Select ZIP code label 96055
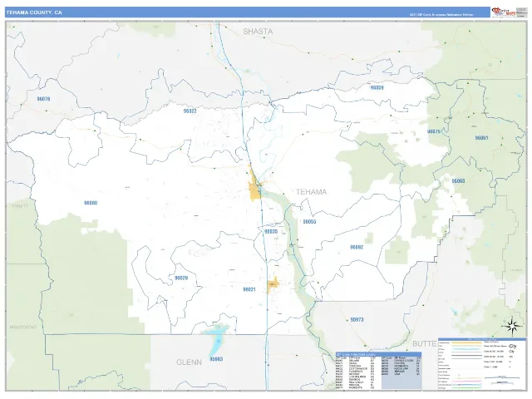Viewport: 532px width, 399px height. tap(309, 222)
